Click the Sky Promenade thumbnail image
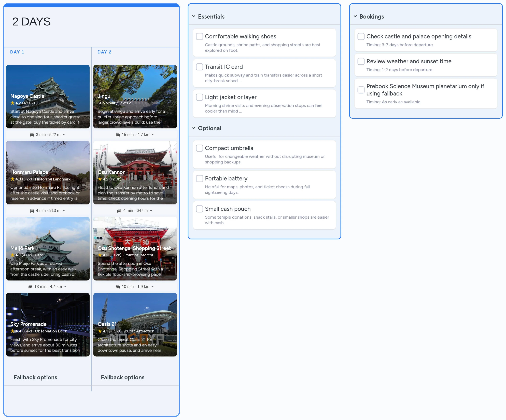Viewport: 506px width, 420px height. click(x=47, y=325)
